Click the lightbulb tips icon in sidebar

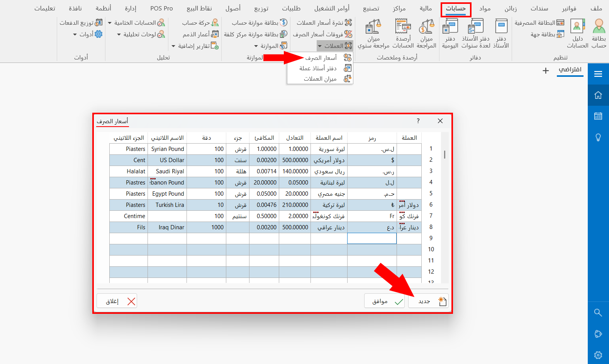598,137
